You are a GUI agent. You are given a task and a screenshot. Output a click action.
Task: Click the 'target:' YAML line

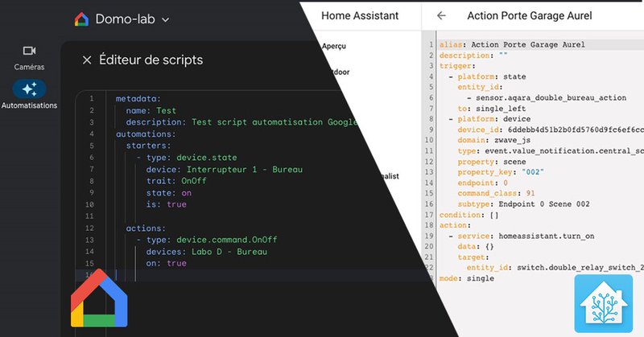(x=473, y=257)
